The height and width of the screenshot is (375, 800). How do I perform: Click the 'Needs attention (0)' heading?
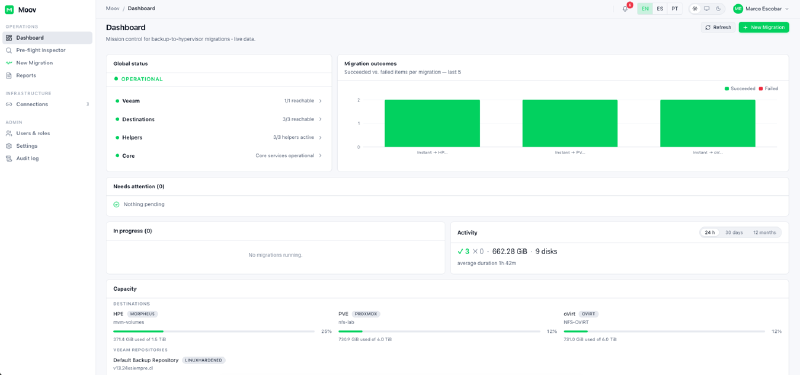[139, 187]
